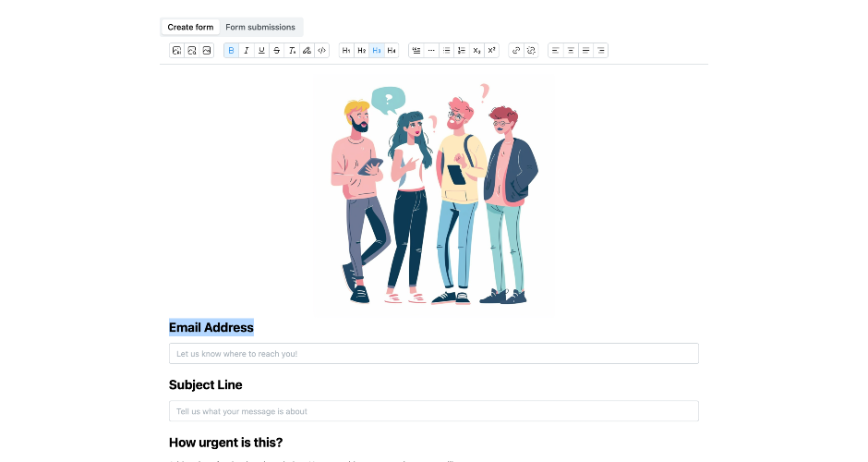The image size is (868, 462).
Task: Set heading level H4
Action: click(x=392, y=51)
